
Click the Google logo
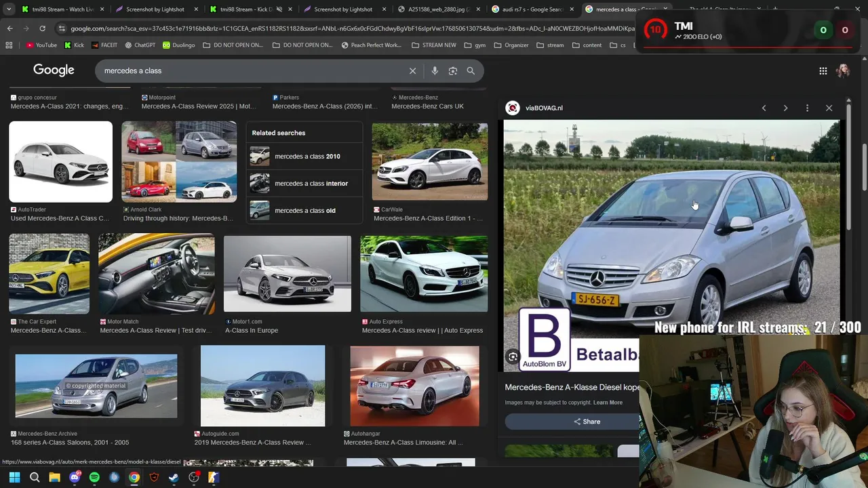(x=54, y=70)
